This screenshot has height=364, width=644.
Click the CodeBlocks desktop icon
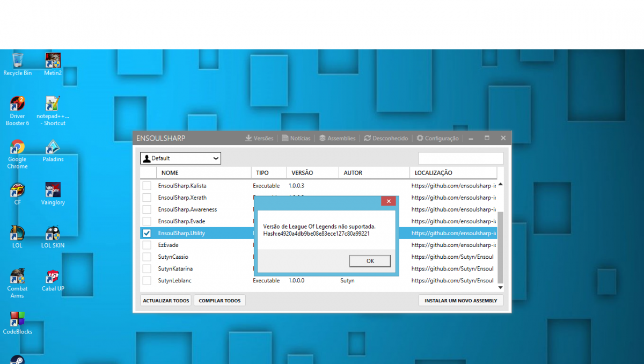click(x=17, y=323)
